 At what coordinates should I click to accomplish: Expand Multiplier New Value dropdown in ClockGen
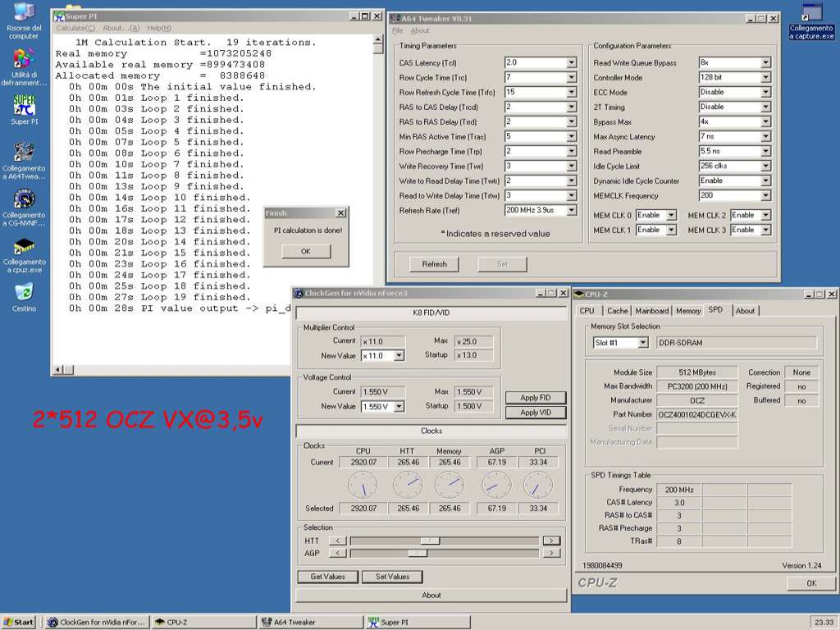(399, 356)
